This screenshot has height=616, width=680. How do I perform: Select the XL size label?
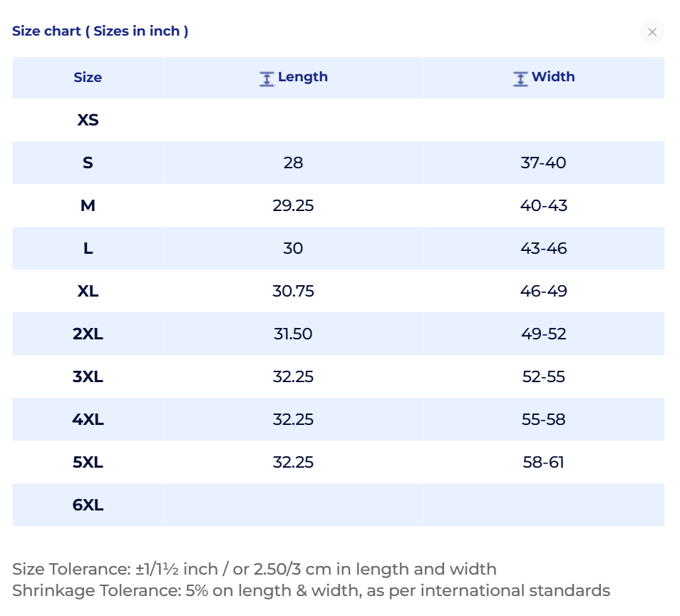click(x=88, y=291)
